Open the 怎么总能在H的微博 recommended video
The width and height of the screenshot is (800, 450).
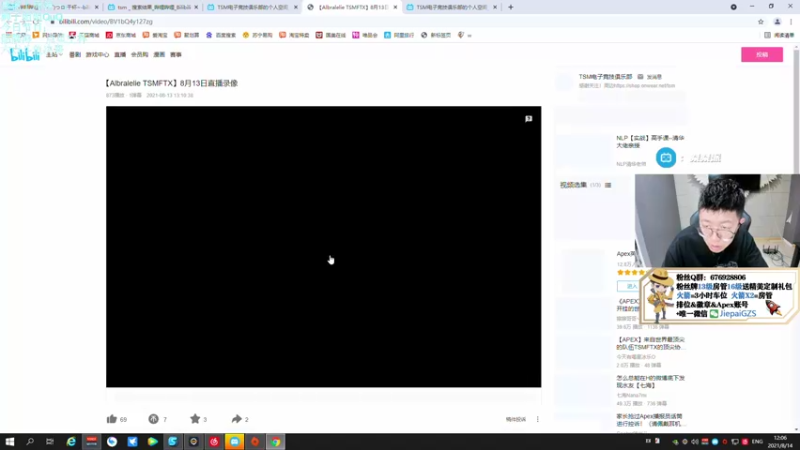pyautogui.click(x=650, y=382)
